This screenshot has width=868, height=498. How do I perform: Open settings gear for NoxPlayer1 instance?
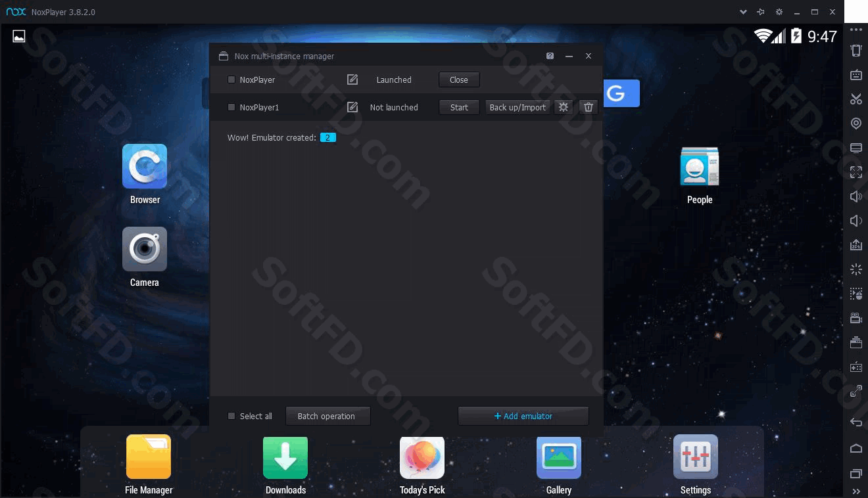563,107
